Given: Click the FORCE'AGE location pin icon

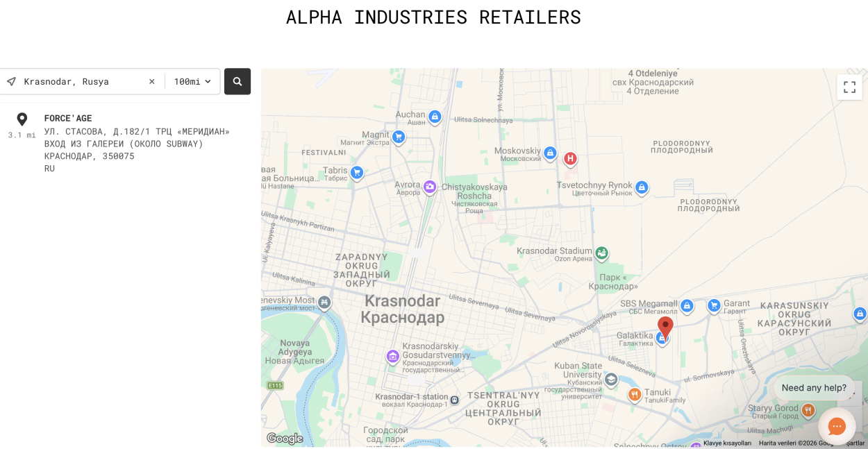Looking at the screenshot, I should point(22,120).
